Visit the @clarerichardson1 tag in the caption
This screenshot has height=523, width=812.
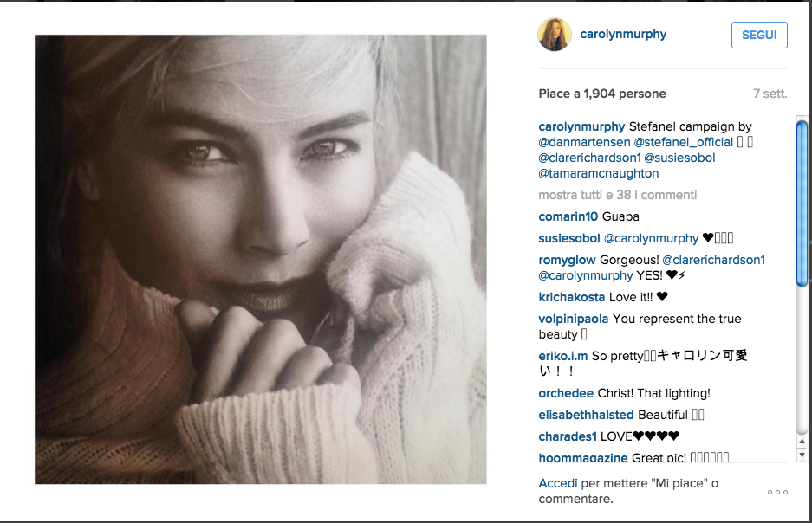click(x=589, y=158)
